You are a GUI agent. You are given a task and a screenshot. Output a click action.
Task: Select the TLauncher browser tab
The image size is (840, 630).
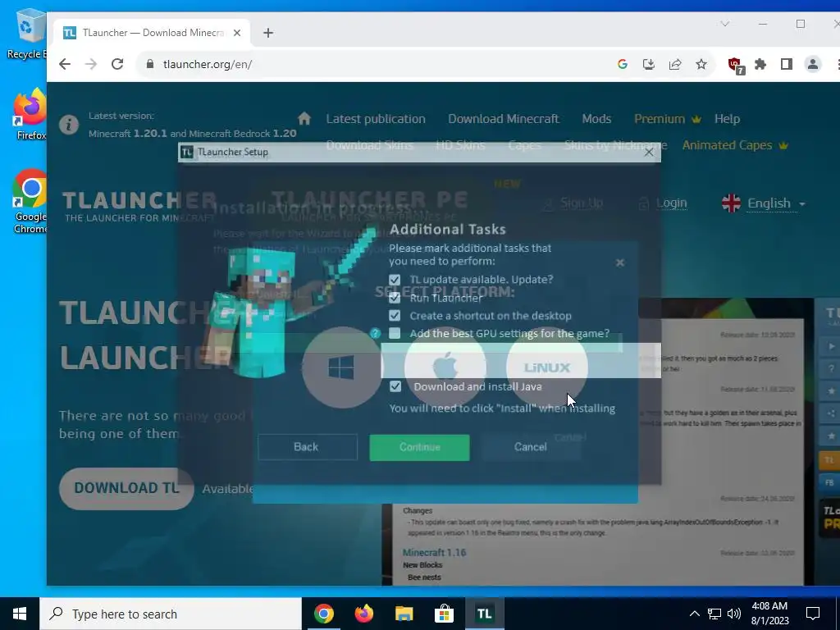153,33
